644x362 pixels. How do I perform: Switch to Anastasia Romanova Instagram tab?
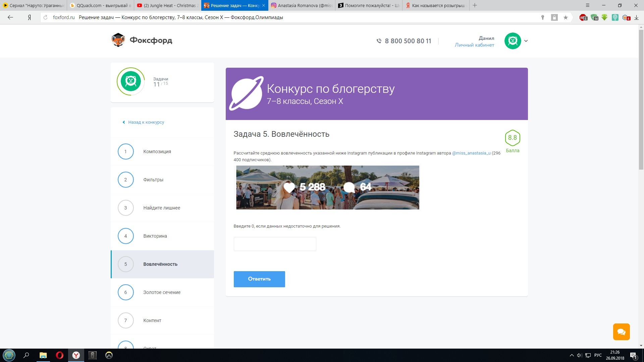301,5
